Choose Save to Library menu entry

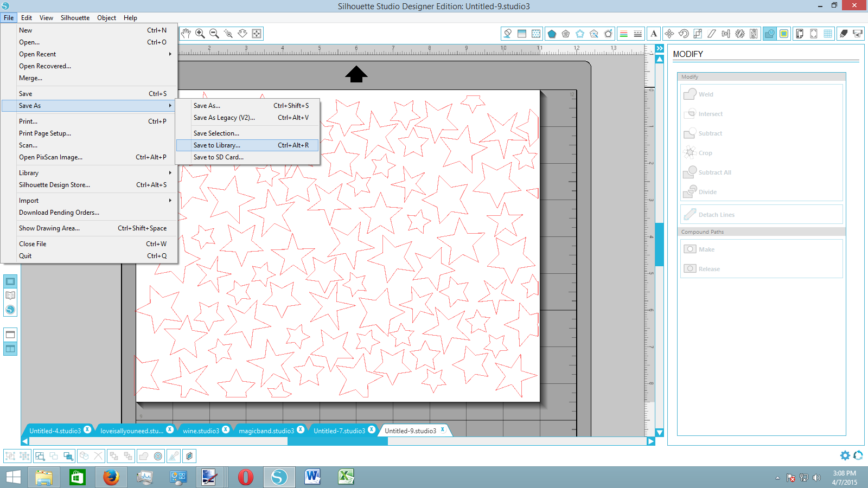tap(247, 145)
